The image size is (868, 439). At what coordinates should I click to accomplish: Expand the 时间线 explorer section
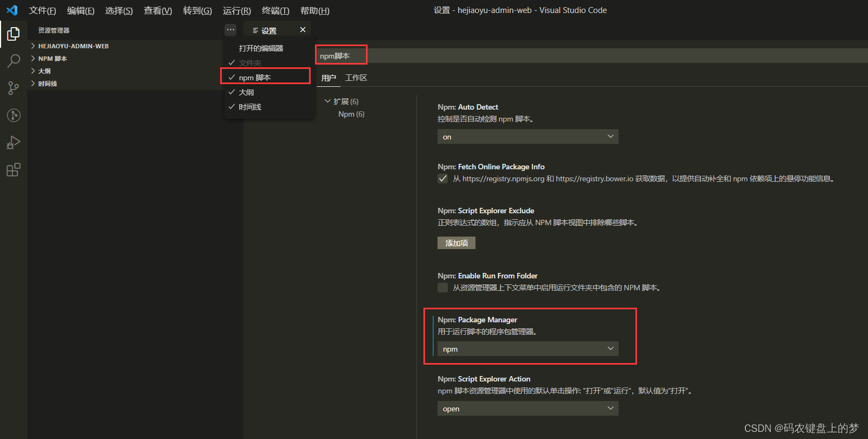point(125,84)
